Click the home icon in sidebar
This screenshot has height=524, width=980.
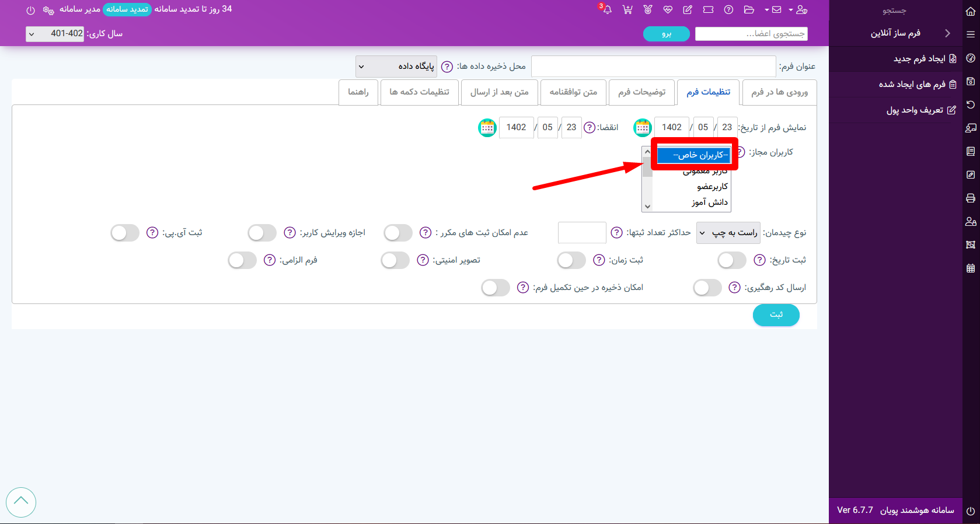(x=971, y=11)
